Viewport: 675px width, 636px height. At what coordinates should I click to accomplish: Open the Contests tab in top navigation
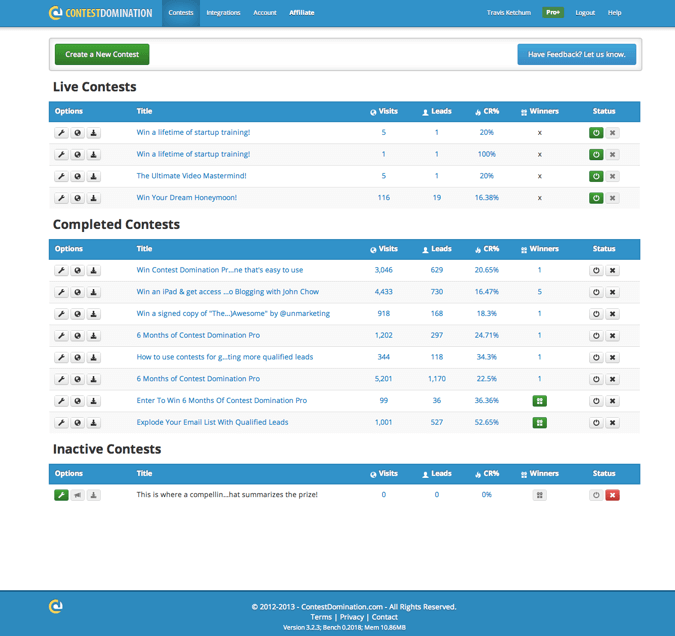[181, 13]
